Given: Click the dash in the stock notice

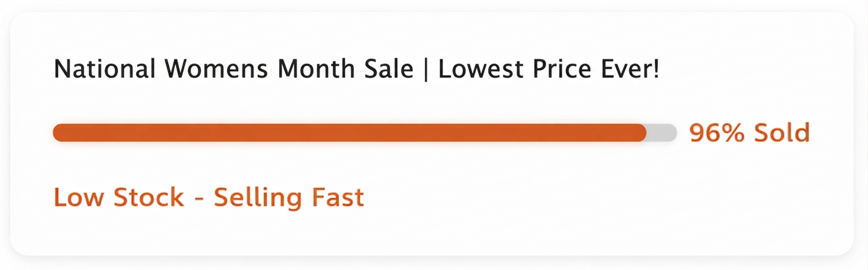Looking at the screenshot, I should (199, 199).
